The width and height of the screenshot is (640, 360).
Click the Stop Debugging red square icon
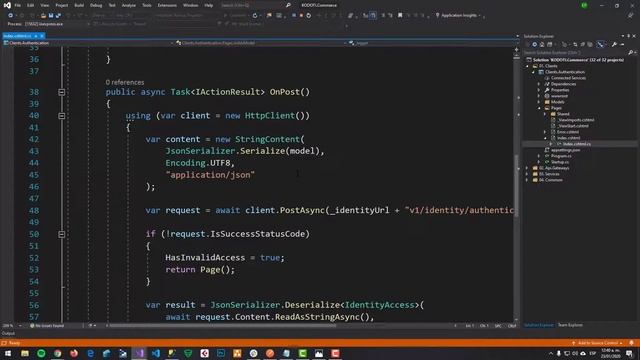[301, 16]
